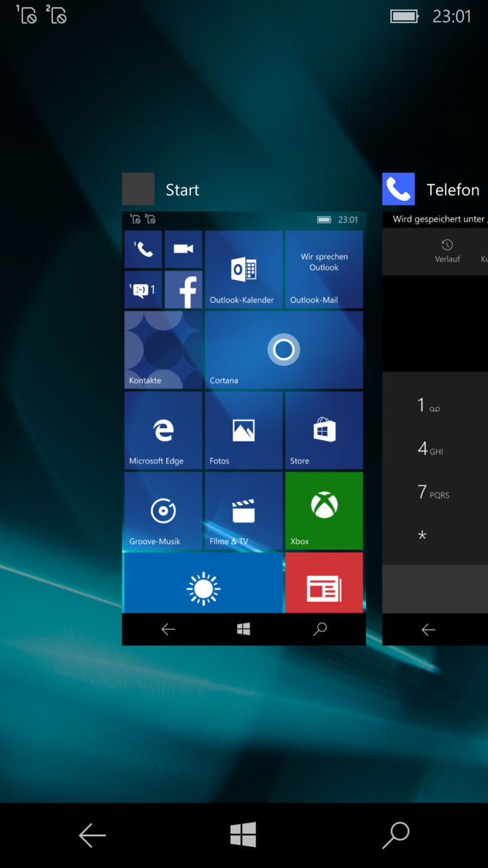
Task: Open the Store tile
Action: coord(324,430)
